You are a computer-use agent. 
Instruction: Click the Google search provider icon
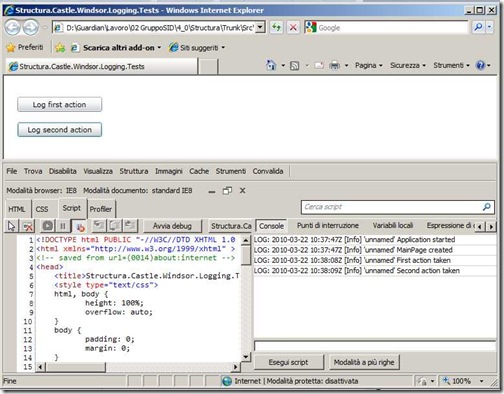[x=311, y=27]
